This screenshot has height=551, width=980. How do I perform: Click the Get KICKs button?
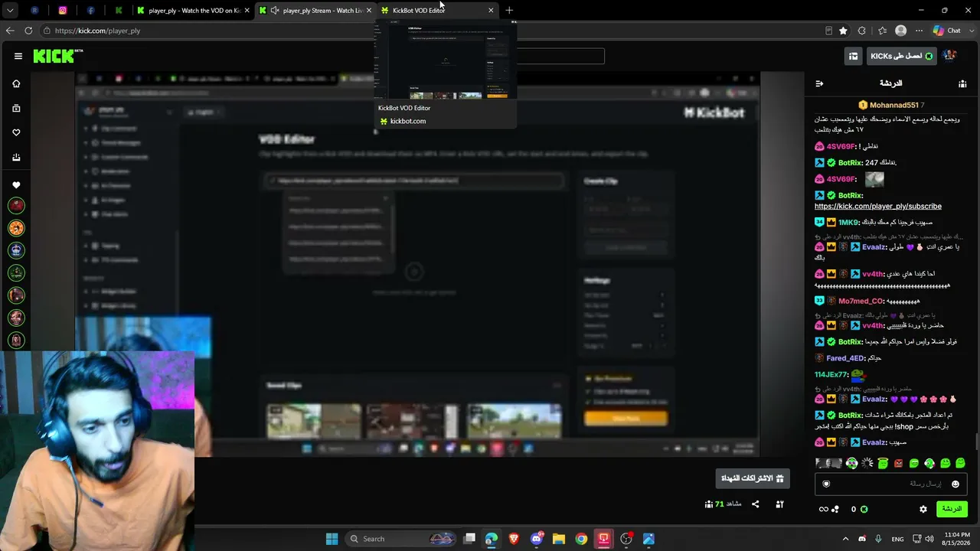[x=902, y=56]
